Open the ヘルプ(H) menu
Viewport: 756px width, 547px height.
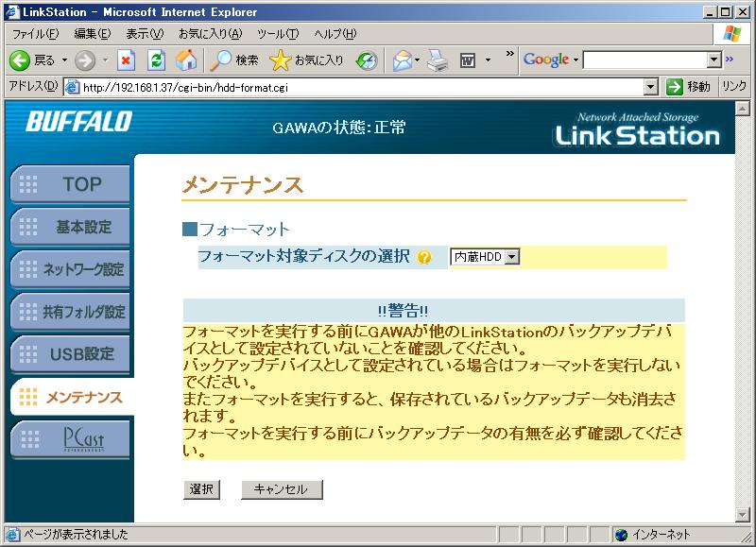(x=335, y=34)
